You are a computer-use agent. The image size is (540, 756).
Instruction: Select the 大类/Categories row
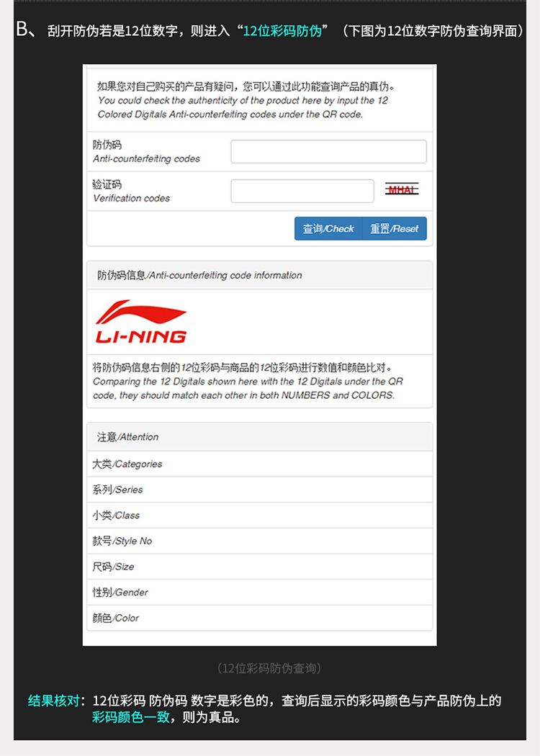point(259,464)
